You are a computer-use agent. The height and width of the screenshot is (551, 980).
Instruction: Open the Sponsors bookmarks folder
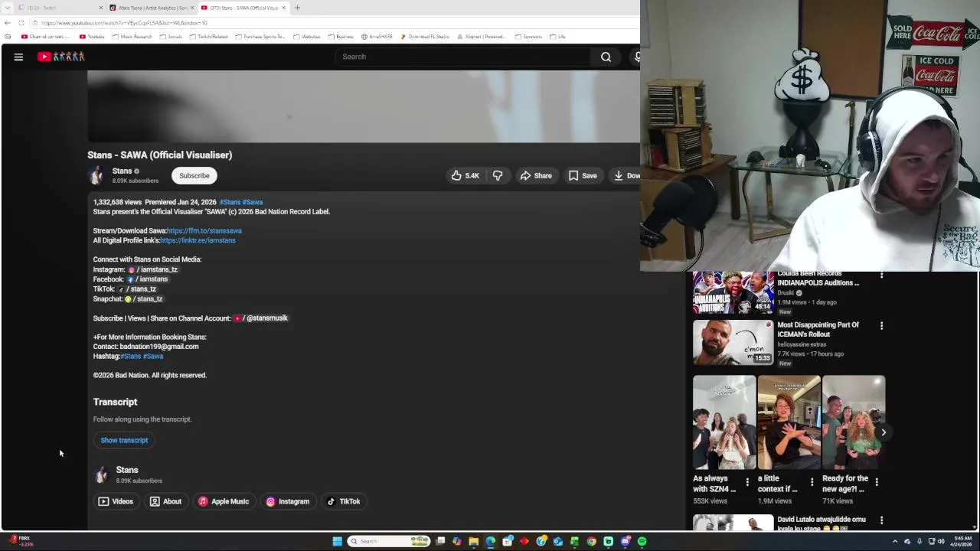528,37
